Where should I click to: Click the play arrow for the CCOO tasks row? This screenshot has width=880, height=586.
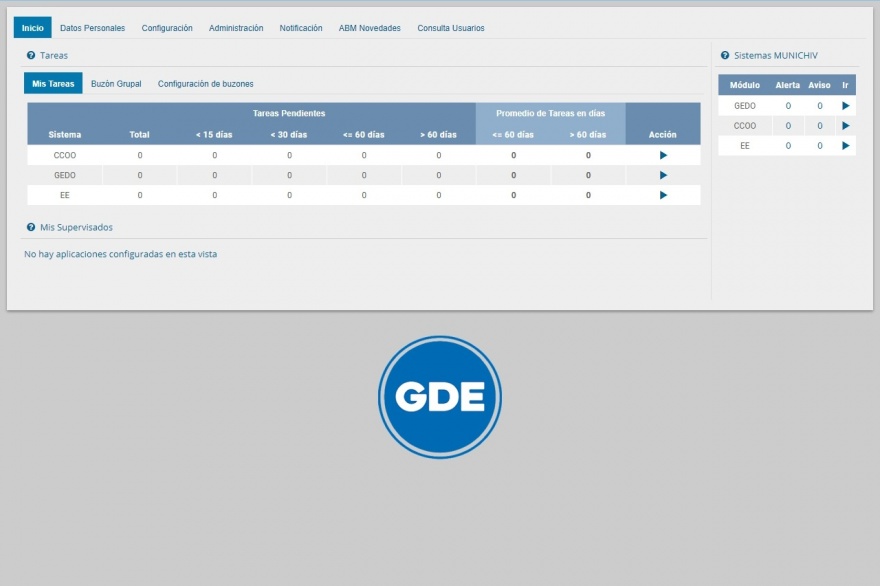tap(663, 155)
